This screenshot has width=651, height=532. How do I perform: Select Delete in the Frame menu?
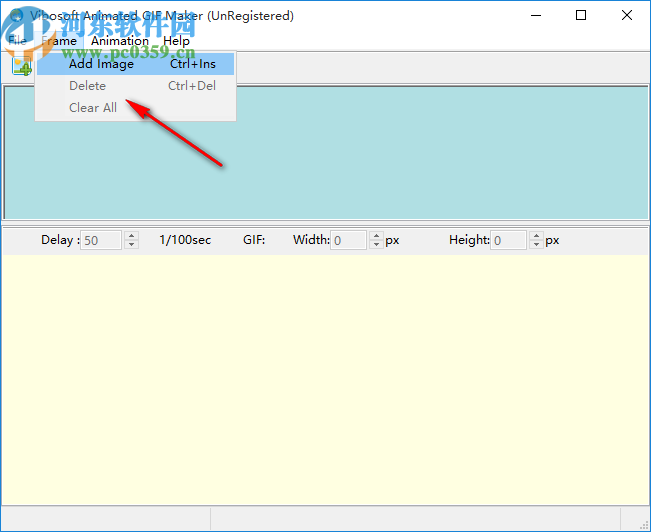coord(135,86)
